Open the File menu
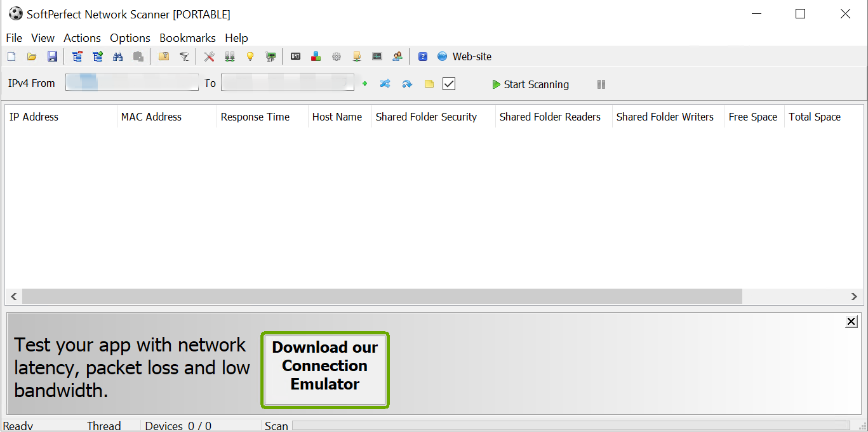This screenshot has height=432, width=868. [14, 38]
